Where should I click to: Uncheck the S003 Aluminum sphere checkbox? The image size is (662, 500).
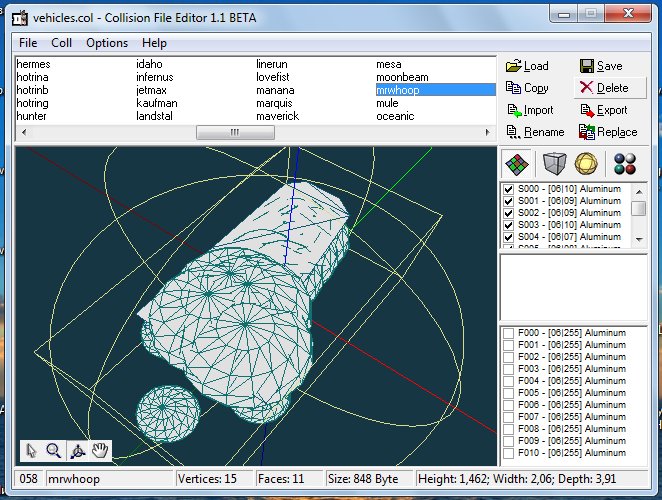(x=508, y=225)
